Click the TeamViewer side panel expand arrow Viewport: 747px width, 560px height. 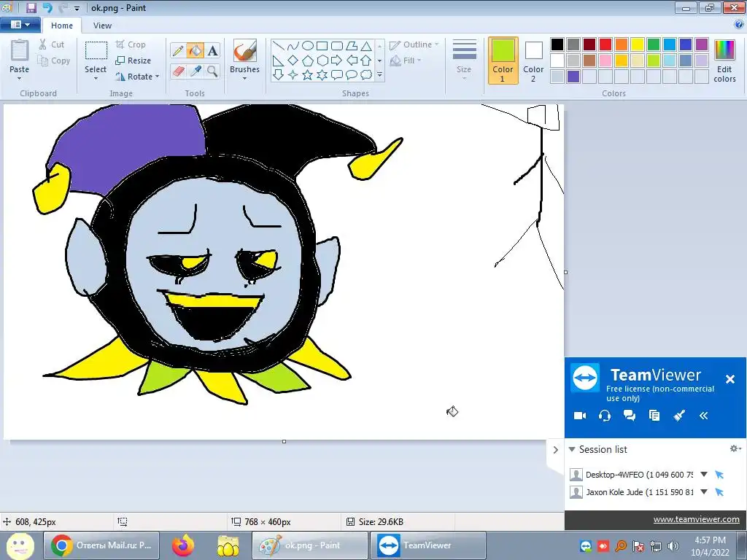(x=555, y=449)
